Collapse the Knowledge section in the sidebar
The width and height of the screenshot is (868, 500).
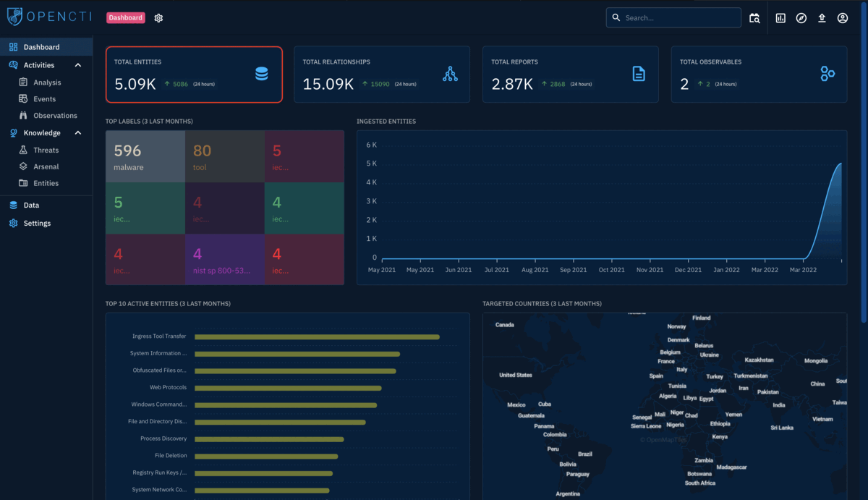(x=78, y=132)
